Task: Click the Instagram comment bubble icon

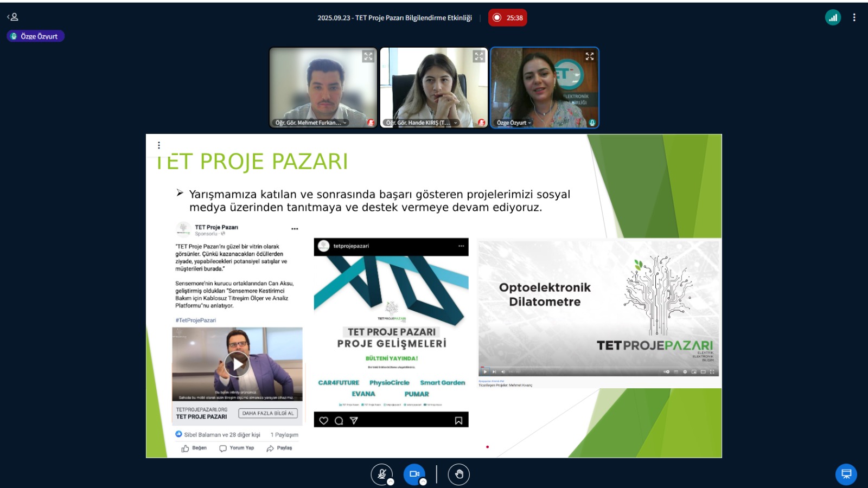Action: click(339, 421)
